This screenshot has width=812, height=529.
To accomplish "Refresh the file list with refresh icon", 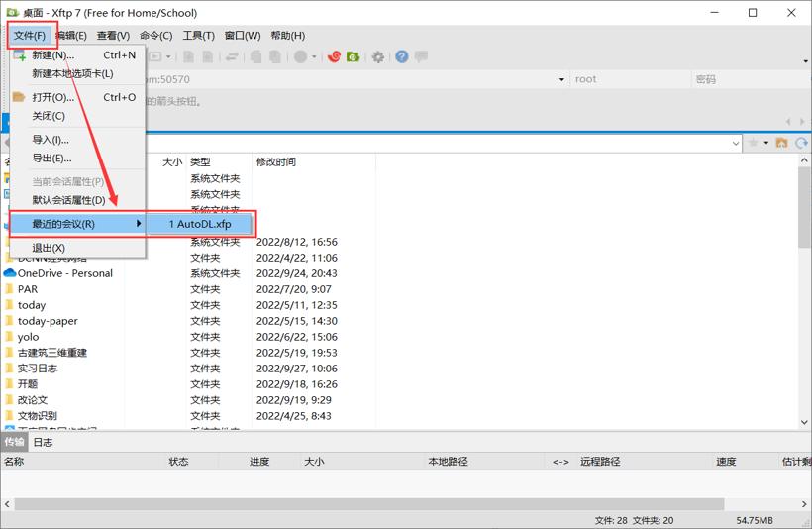I will (801, 143).
